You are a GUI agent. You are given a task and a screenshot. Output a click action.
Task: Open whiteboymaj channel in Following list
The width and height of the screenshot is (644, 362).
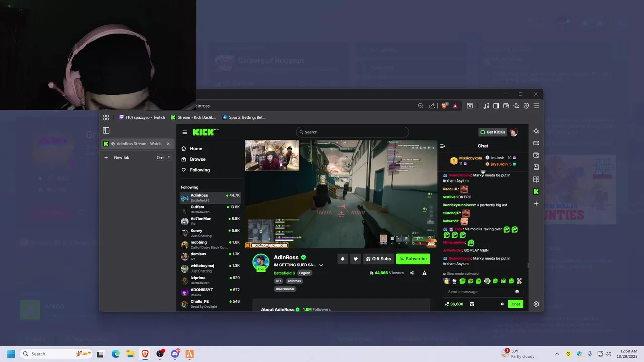[x=210, y=268]
